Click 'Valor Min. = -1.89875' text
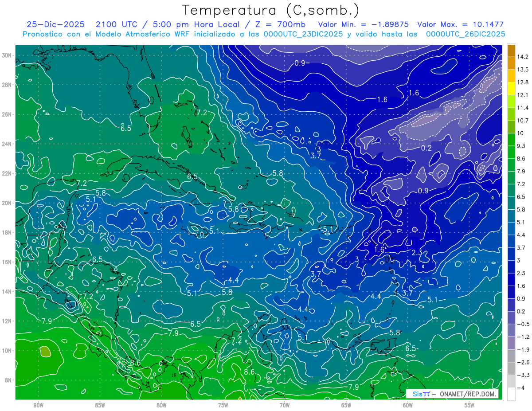This screenshot has height=411, width=532. [364, 24]
